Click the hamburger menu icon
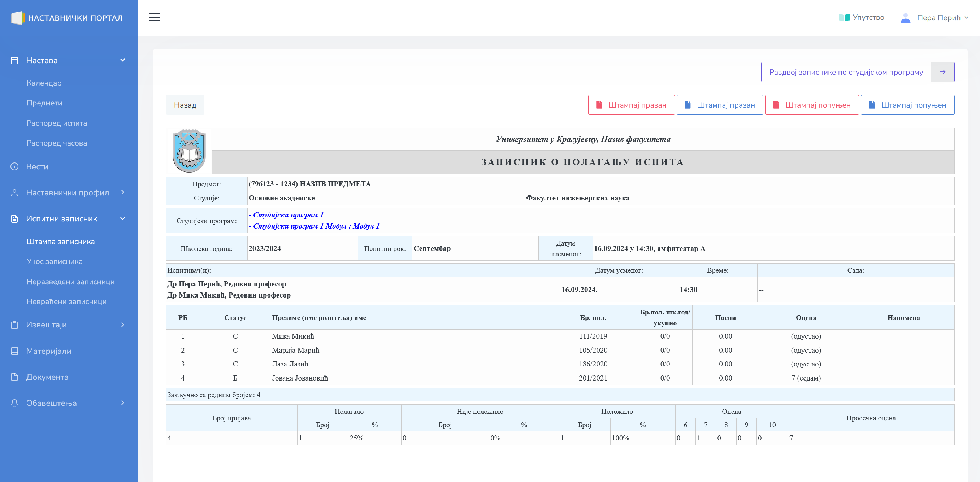 click(154, 17)
